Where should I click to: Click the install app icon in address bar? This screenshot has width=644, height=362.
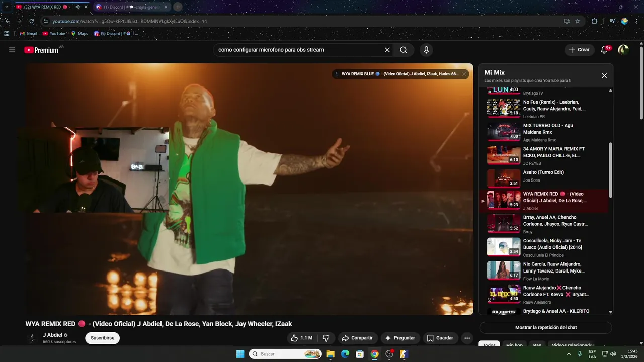567,21
